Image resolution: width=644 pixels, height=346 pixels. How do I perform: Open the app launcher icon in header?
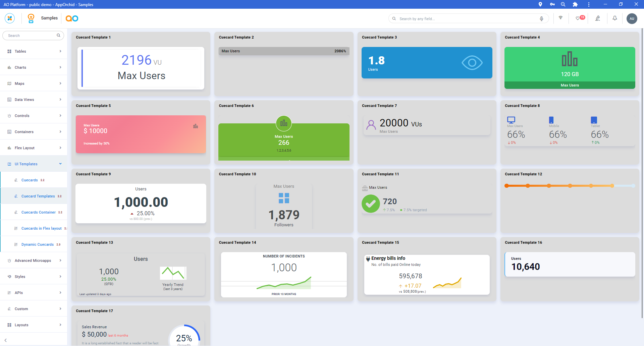tap(10, 18)
